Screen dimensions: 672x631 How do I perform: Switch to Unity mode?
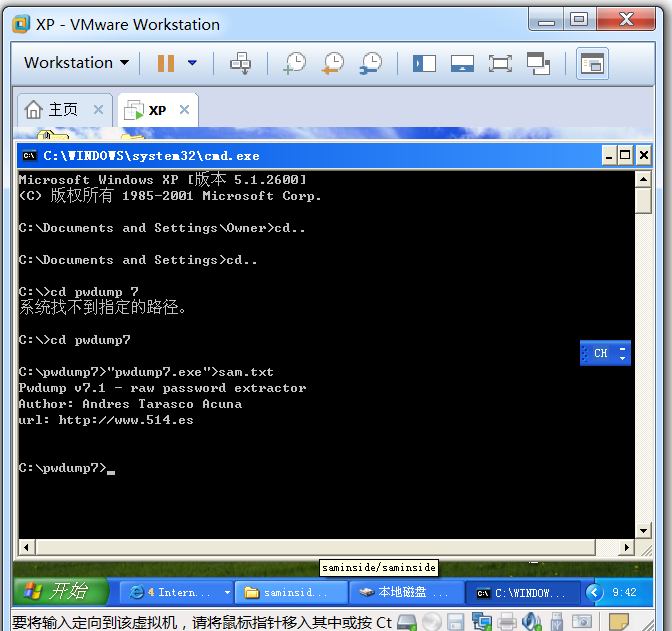538,63
